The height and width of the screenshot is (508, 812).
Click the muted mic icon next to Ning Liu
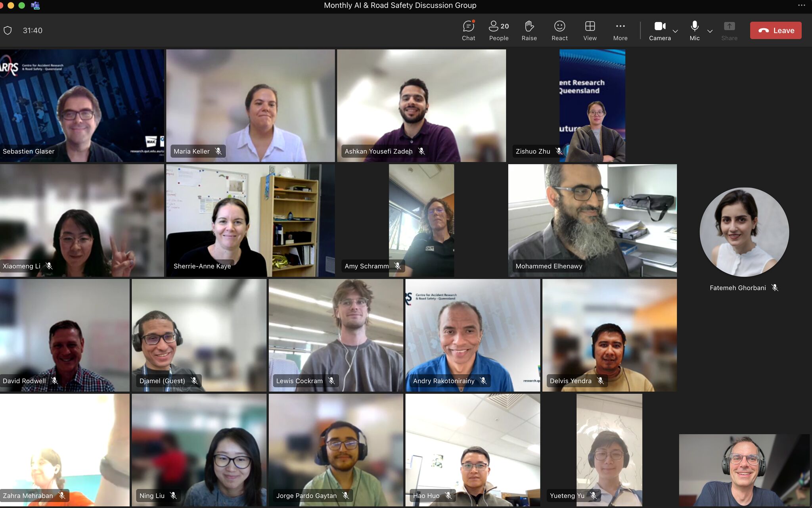click(x=173, y=495)
